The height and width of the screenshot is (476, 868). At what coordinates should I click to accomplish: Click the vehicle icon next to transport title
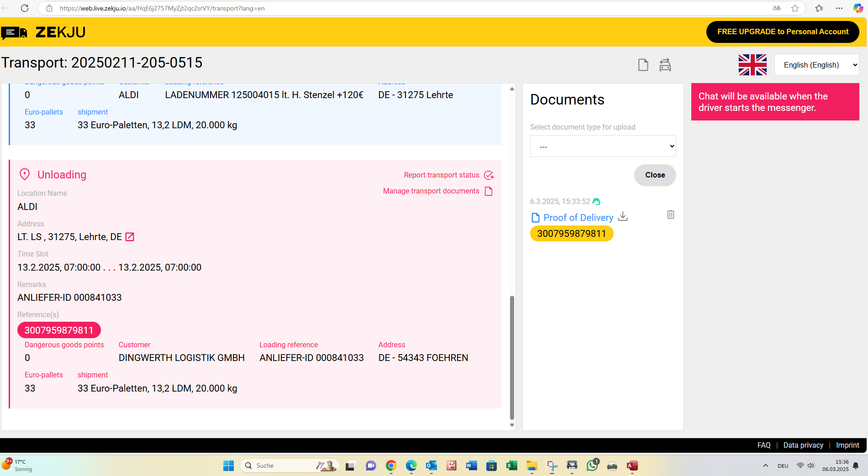665,65
